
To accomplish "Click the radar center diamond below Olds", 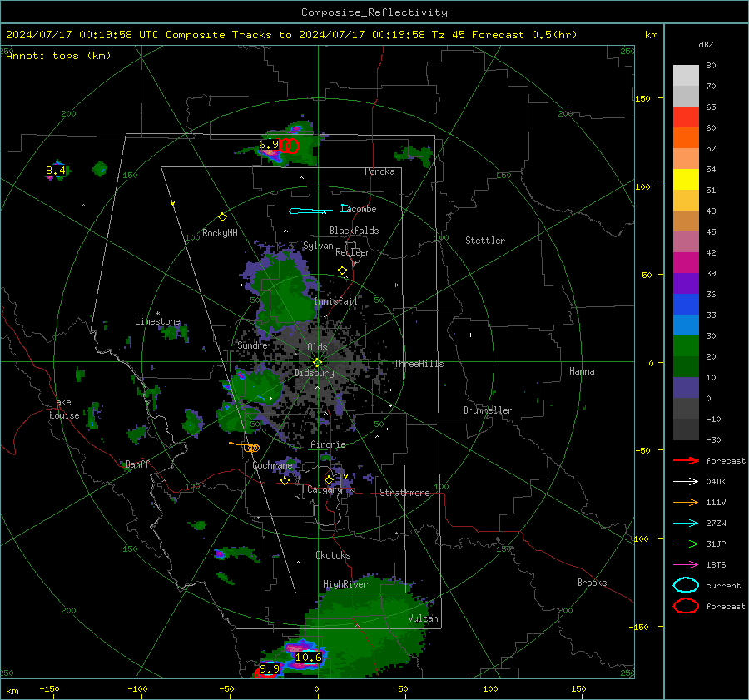I will tap(317, 363).
